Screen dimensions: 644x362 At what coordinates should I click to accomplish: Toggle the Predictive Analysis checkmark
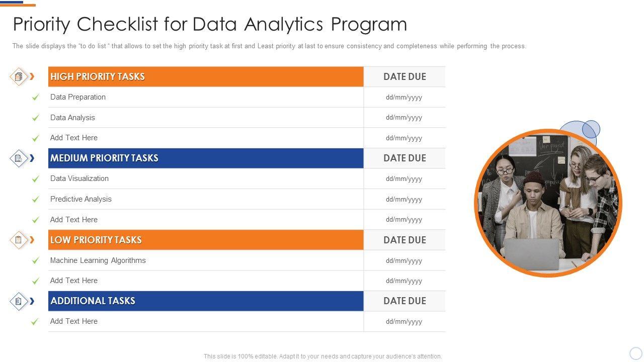35,200
